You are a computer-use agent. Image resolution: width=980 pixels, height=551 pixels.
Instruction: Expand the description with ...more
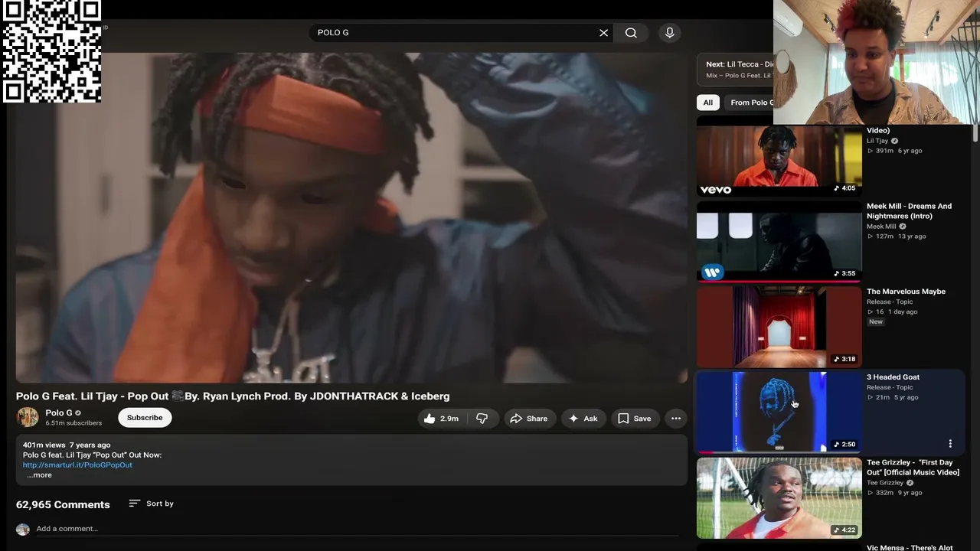click(x=39, y=475)
